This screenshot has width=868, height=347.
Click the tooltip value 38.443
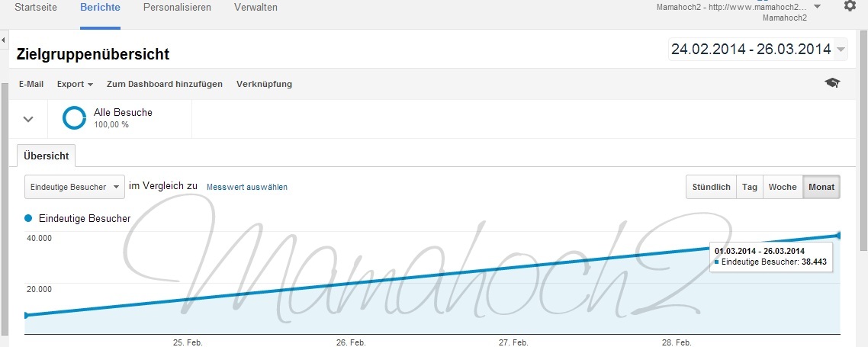[813, 262]
